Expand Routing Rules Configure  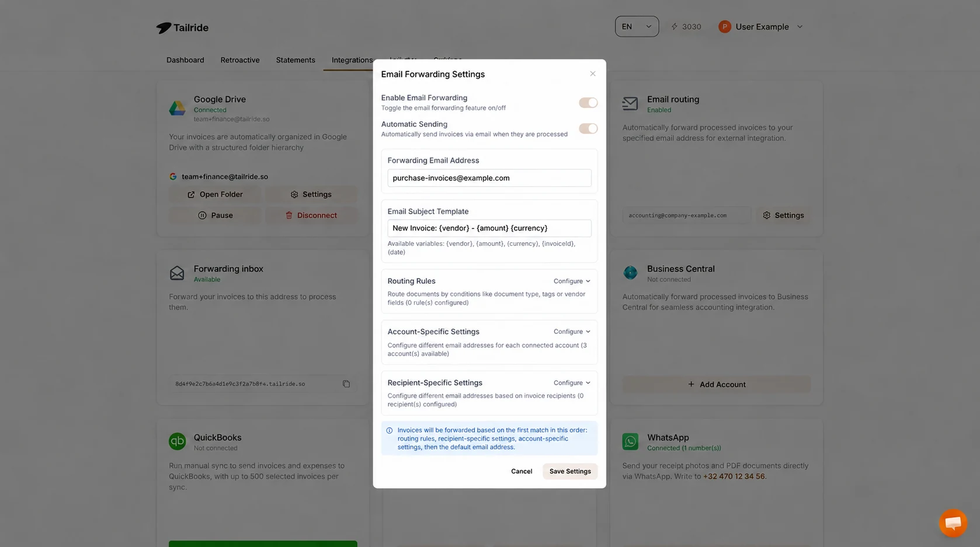click(x=572, y=281)
